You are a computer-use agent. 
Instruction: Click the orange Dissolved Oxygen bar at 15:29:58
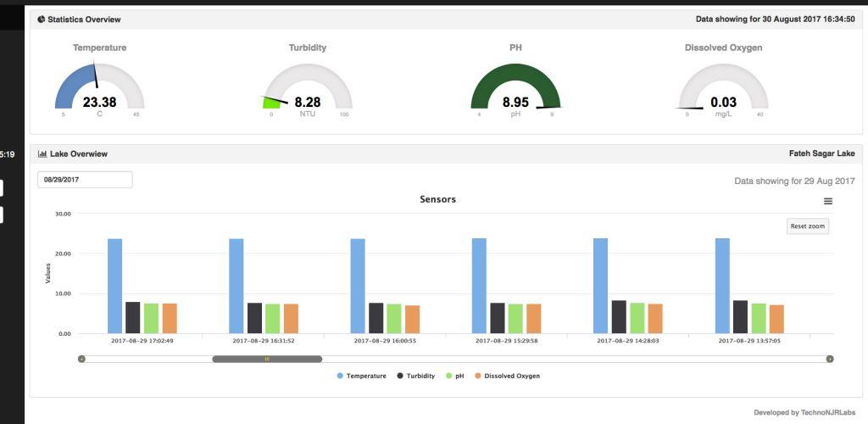click(x=534, y=319)
